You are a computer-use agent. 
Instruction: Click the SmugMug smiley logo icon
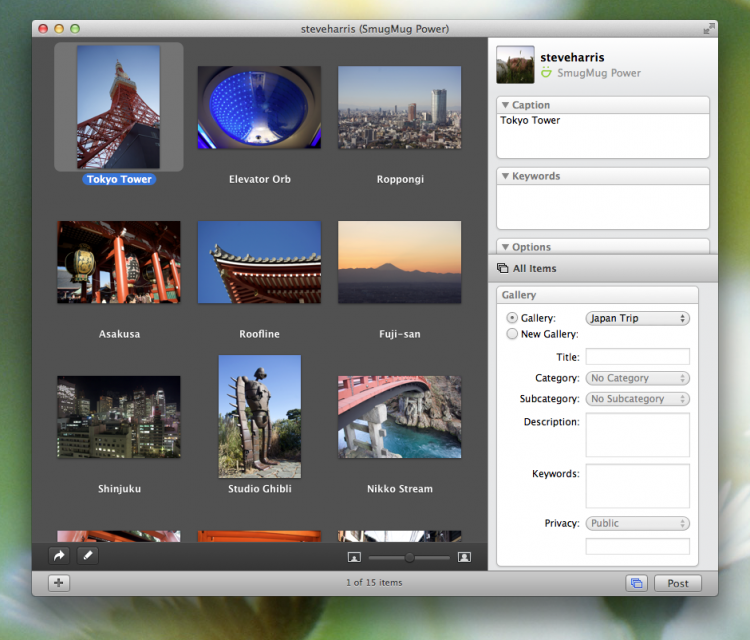[546, 73]
